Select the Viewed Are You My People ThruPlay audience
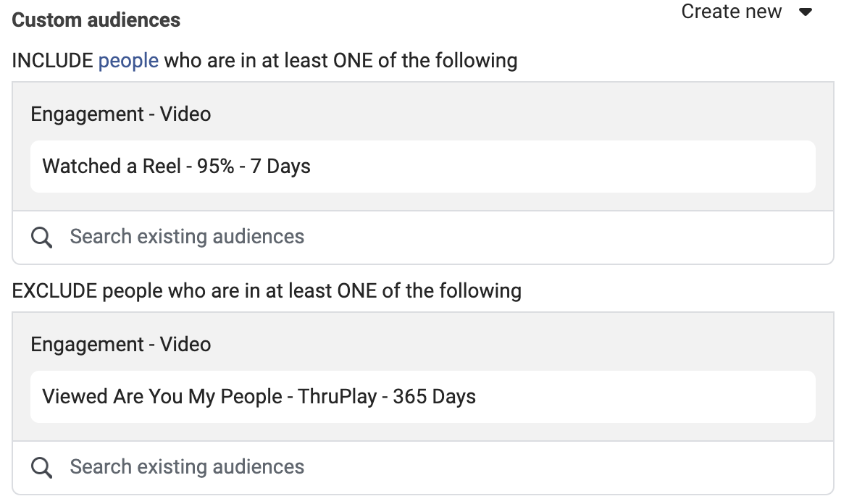This screenshot has height=504, width=849. [423, 397]
